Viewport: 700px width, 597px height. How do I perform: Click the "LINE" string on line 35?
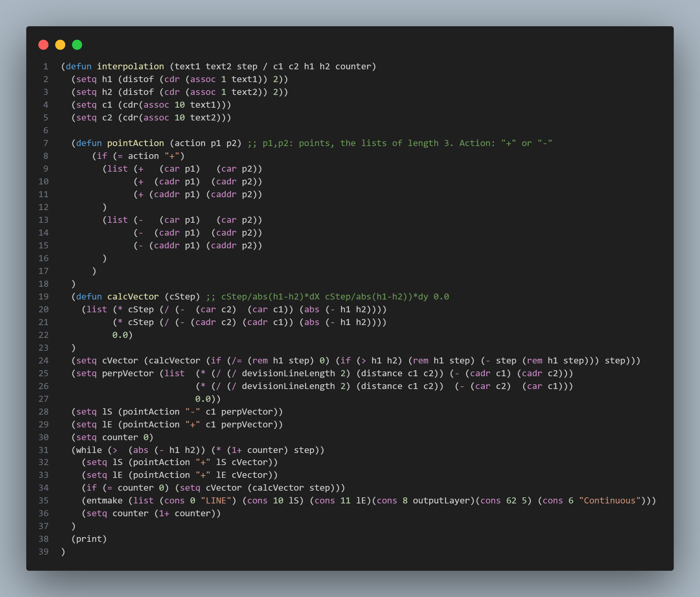point(216,501)
